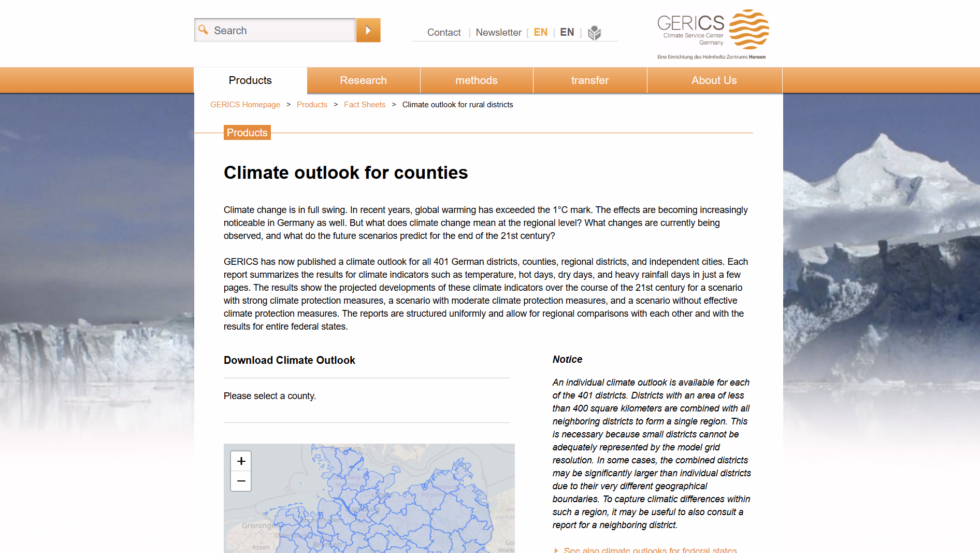Image resolution: width=980 pixels, height=553 pixels.
Task: Click the orange arrow beside federal states link
Action: point(556,550)
